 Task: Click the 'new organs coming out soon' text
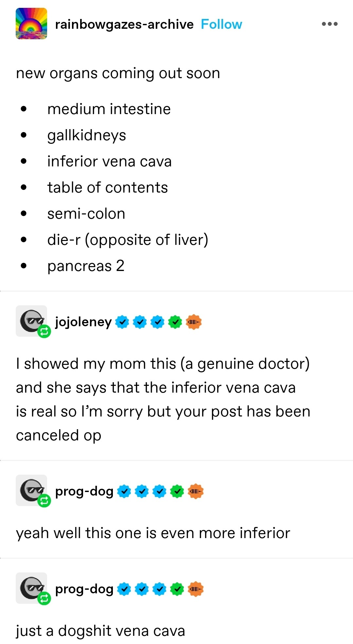coord(118,73)
